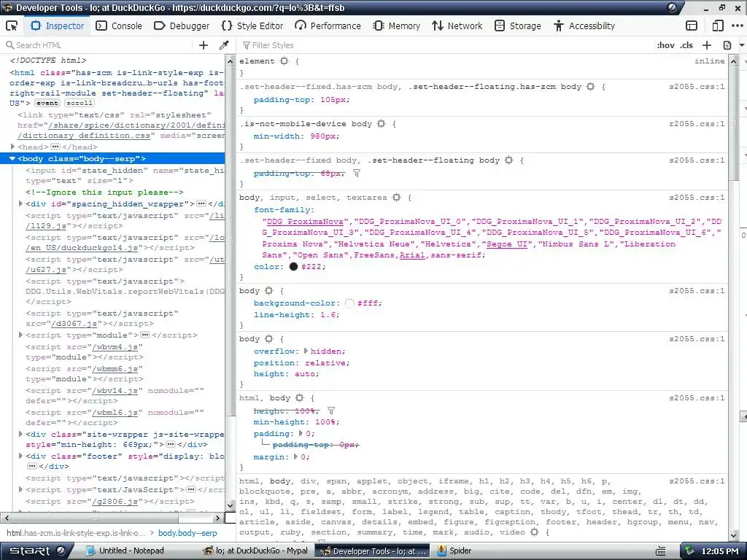Activate the element picker tool

[x=12, y=26]
